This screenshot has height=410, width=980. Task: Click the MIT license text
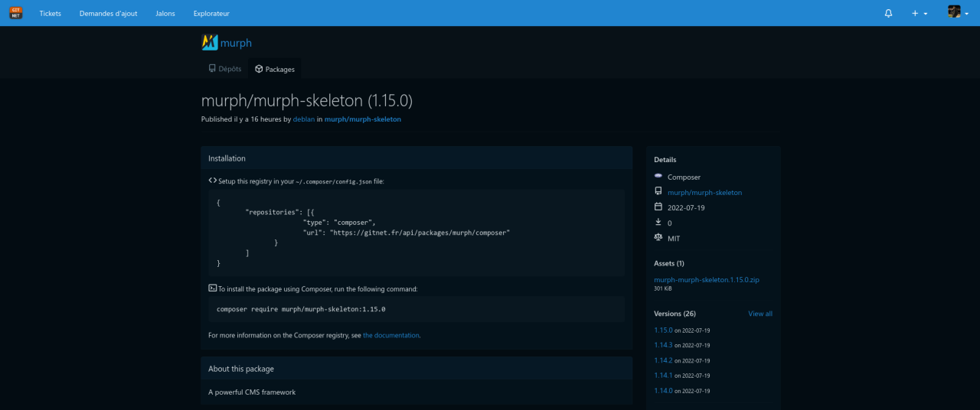pos(674,239)
